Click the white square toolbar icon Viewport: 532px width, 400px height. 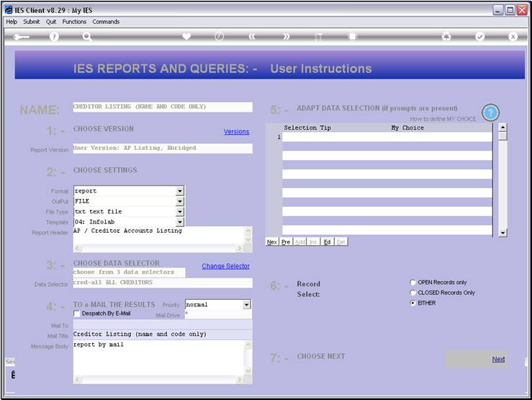pos(353,36)
